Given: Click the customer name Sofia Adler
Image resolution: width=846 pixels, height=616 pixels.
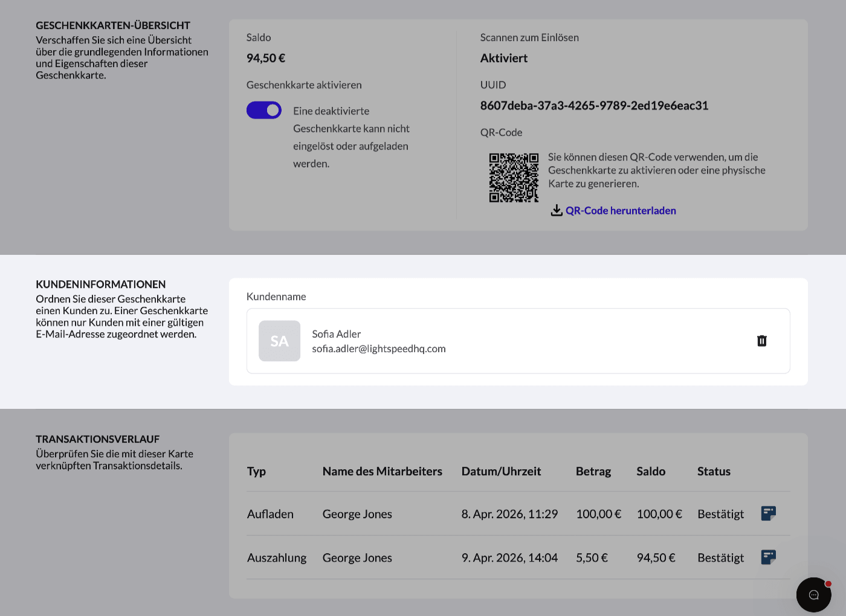Looking at the screenshot, I should (337, 334).
